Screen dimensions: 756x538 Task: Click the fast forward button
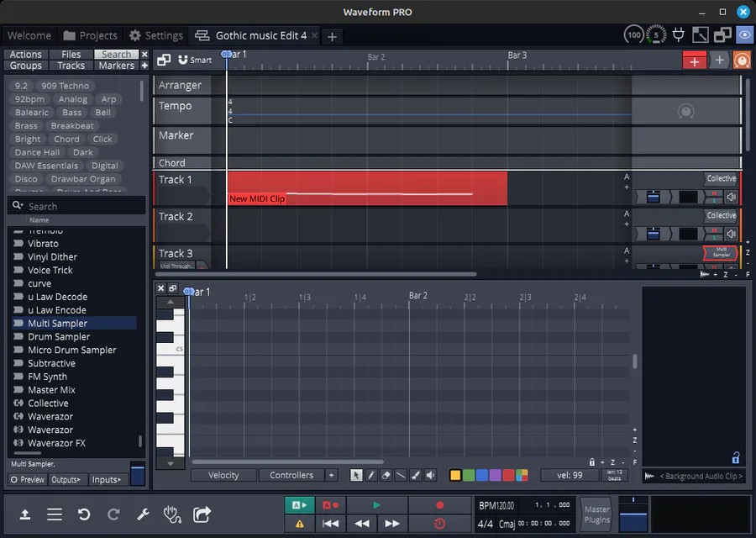392,524
